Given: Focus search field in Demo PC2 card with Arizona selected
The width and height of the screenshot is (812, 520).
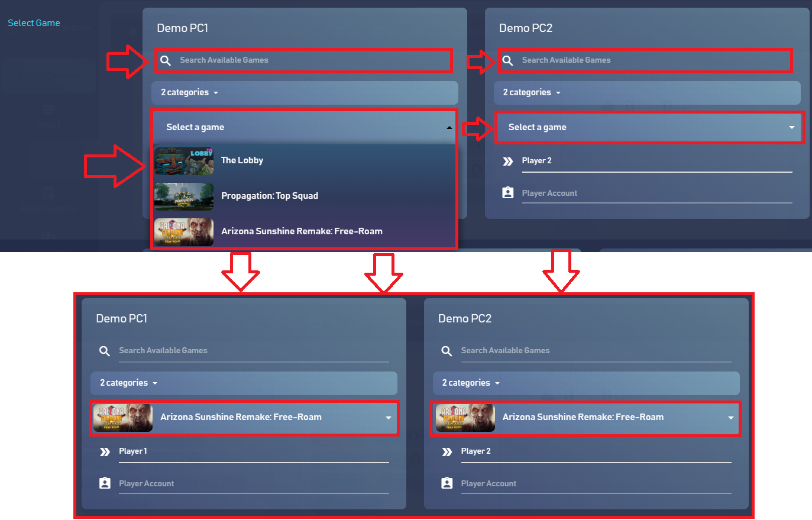Looking at the screenshot, I should pyautogui.click(x=596, y=351).
